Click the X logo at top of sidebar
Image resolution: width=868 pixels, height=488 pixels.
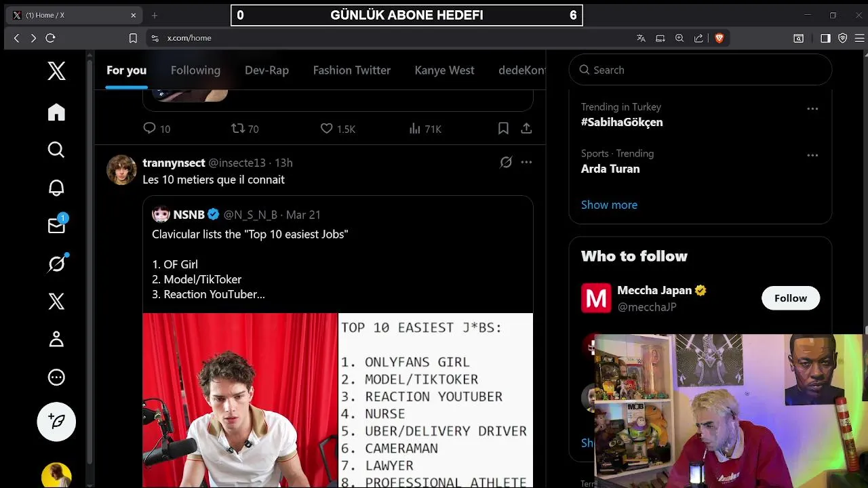(x=56, y=70)
